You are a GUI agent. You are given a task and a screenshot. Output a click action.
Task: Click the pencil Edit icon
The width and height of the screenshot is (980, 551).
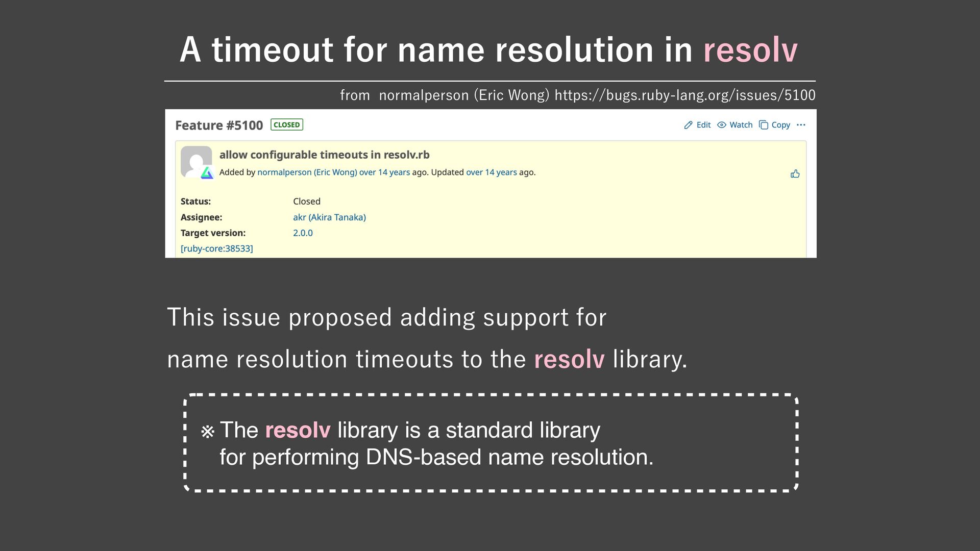coord(688,125)
